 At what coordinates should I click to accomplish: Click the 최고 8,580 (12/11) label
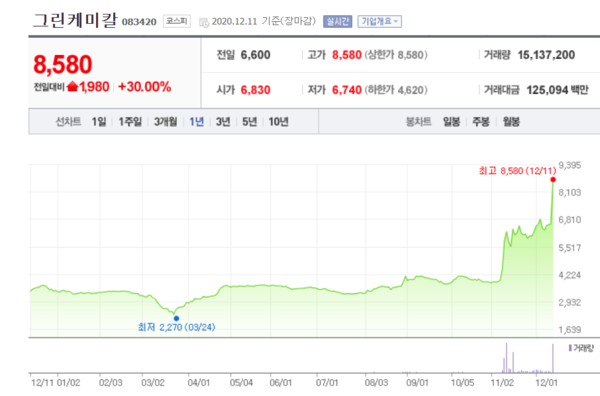[x=517, y=171]
